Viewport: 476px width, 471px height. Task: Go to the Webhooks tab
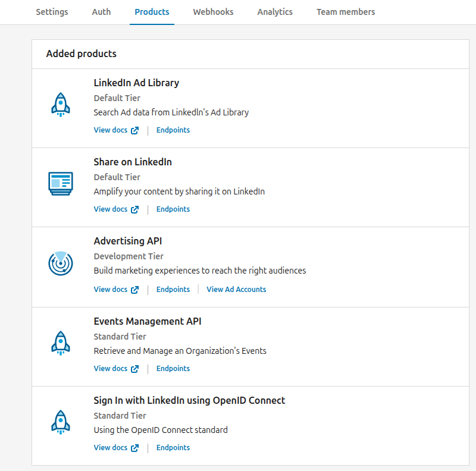[213, 12]
